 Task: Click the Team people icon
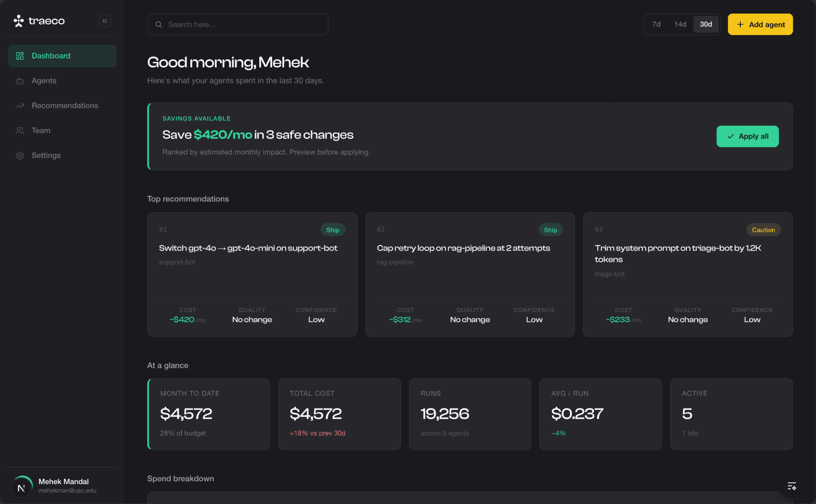20,131
